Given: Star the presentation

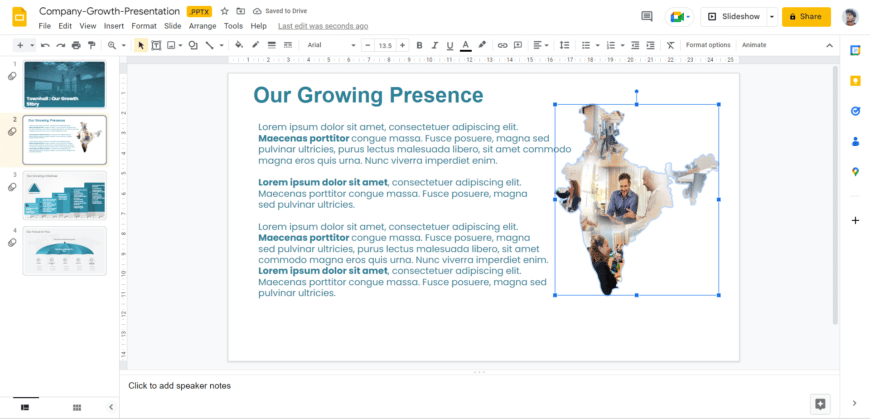Looking at the screenshot, I should click(224, 11).
